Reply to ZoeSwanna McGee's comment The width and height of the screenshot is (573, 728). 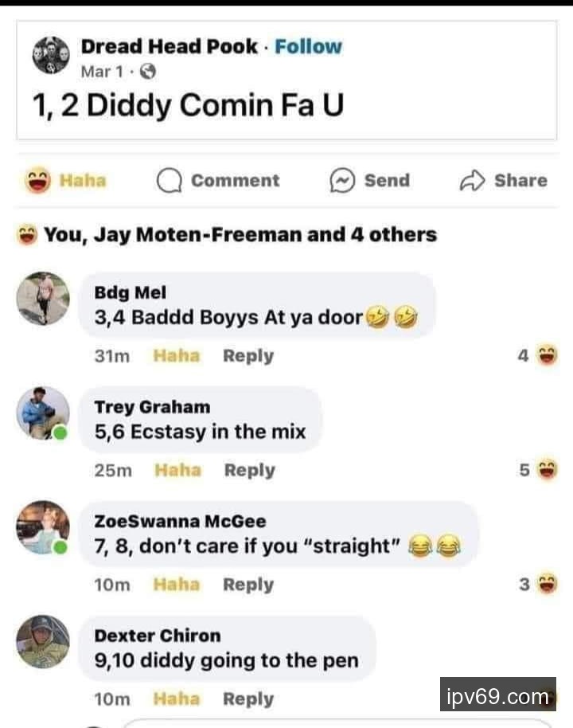pyautogui.click(x=248, y=585)
